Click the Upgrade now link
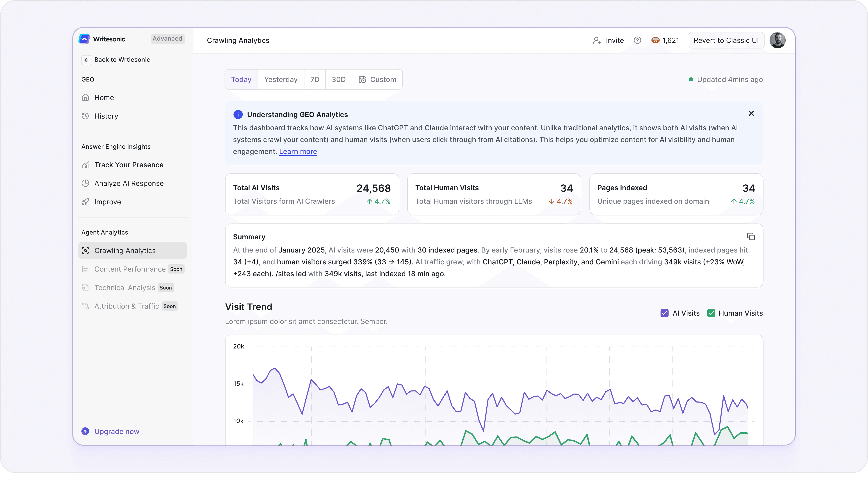Screen dimensions: 868x491 116,431
